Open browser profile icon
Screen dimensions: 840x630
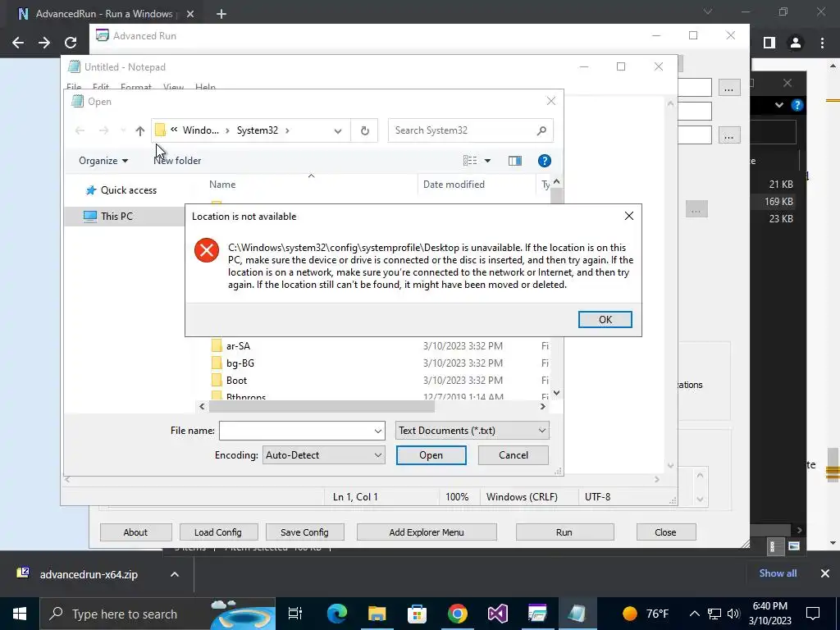click(x=796, y=43)
